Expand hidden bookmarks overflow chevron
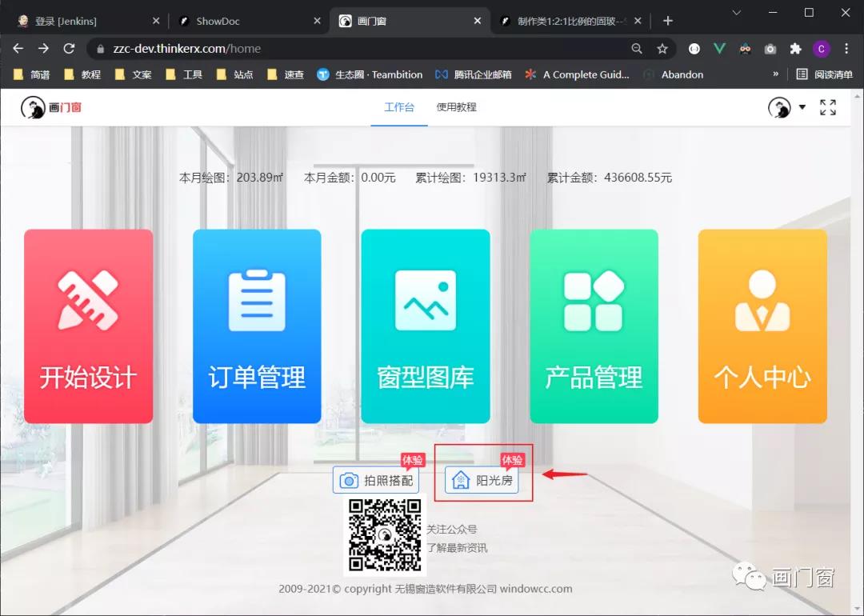Viewport: 864px width, 616px height. click(774, 74)
